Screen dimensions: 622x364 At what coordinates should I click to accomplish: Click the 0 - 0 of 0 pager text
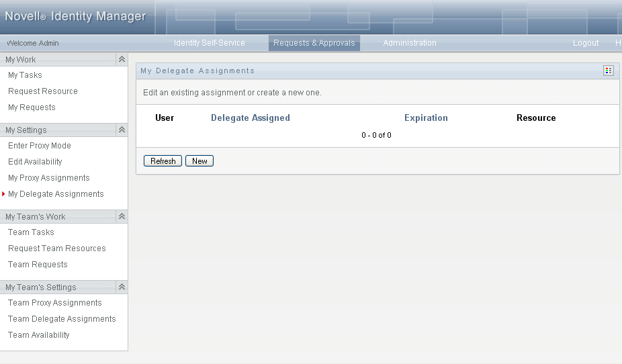point(376,135)
